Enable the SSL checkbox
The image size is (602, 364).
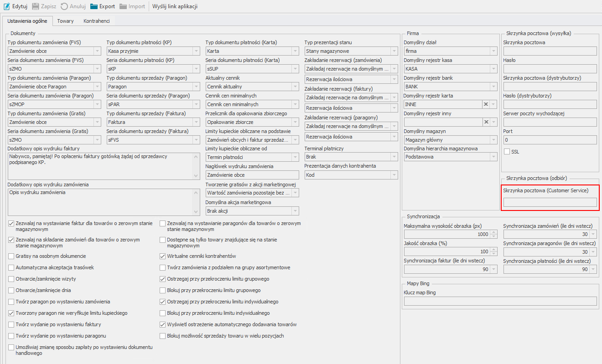pos(507,151)
